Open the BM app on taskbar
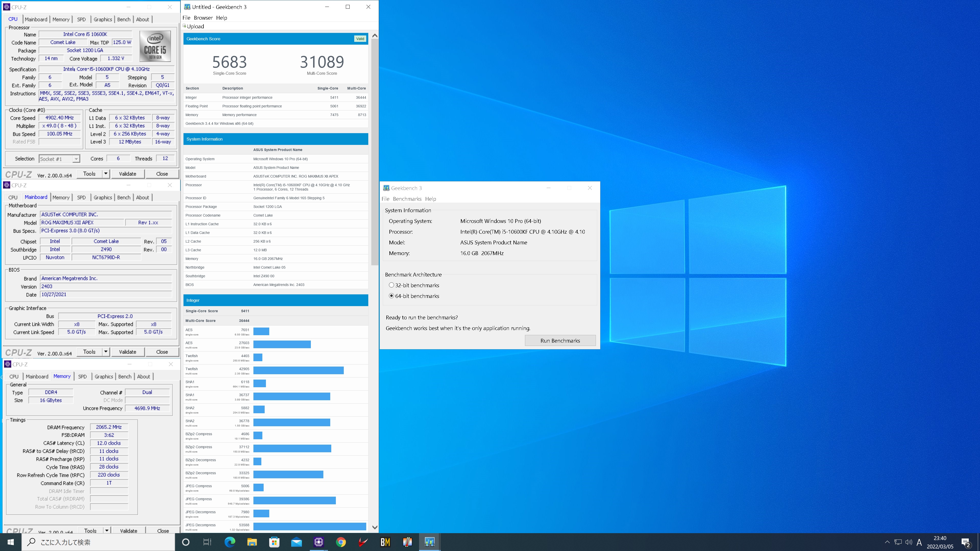The height and width of the screenshot is (551, 980). [385, 542]
